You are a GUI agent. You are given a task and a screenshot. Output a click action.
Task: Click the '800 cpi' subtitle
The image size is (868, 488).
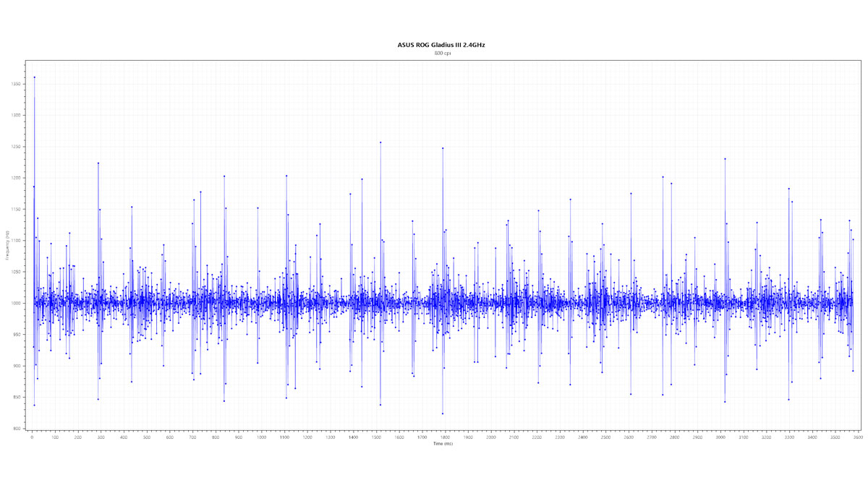click(x=442, y=53)
